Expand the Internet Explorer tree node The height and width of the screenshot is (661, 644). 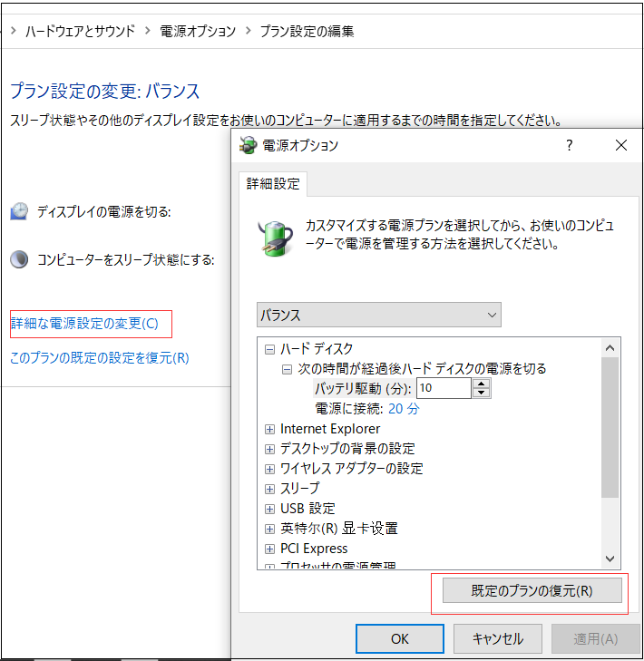pyautogui.click(x=269, y=429)
